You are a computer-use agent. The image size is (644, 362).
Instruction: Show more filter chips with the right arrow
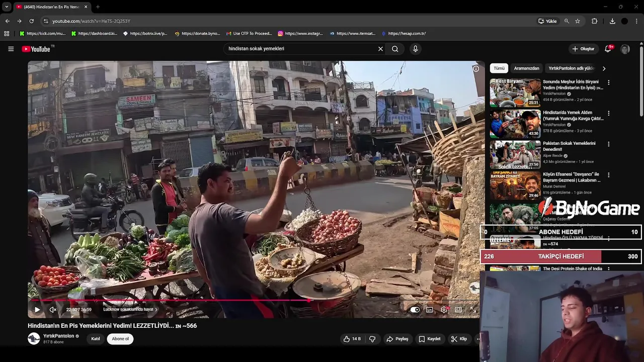tap(604, 68)
